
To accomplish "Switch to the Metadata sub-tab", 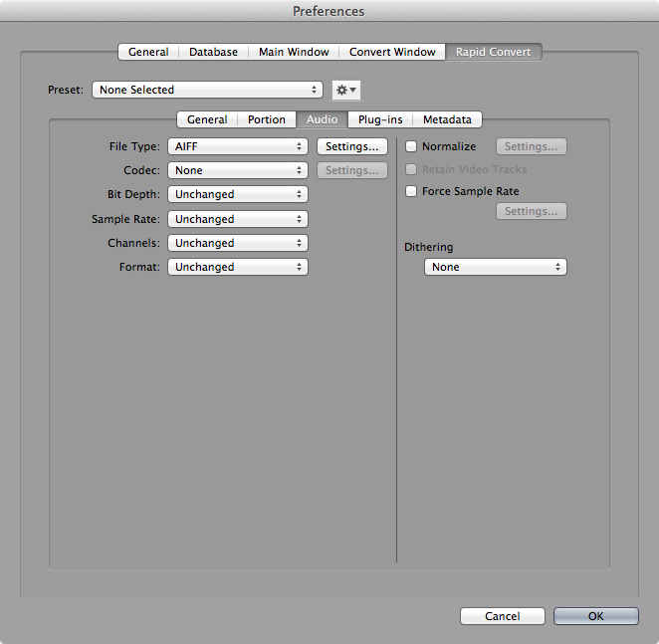I will point(447,119).
